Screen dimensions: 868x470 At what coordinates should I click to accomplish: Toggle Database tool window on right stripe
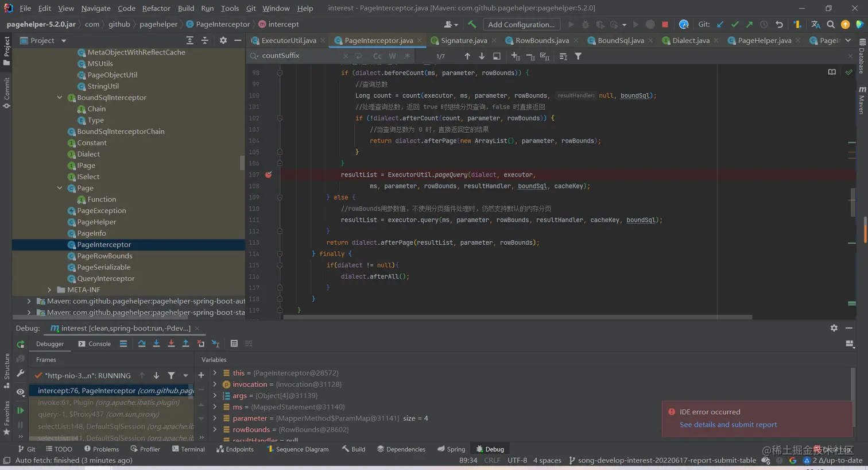point(862,56)
